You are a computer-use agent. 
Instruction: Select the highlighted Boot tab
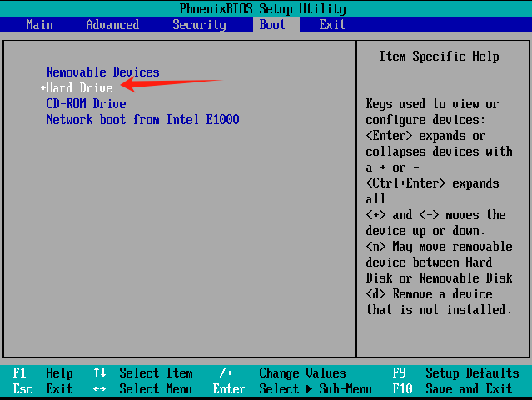pos(272,24)
